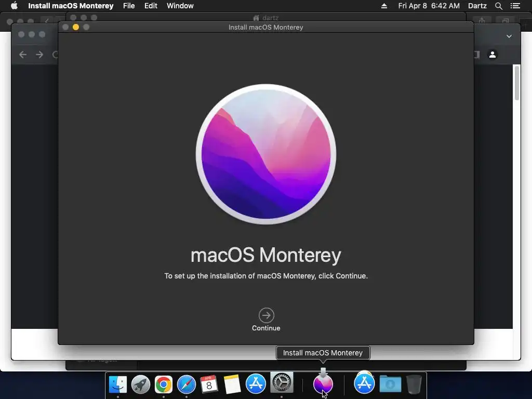
Task: Open Launchpad rocket icon in Dock
Action: click(140, 384)
